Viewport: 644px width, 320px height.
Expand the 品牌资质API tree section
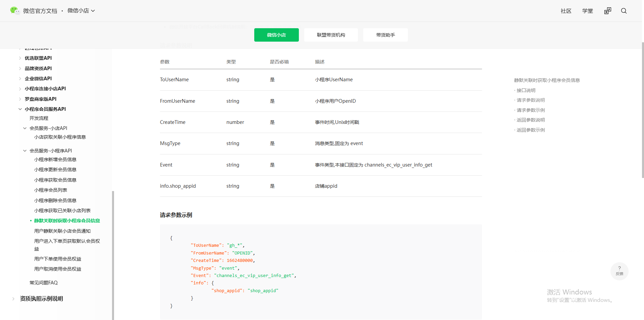pos(20,68)
